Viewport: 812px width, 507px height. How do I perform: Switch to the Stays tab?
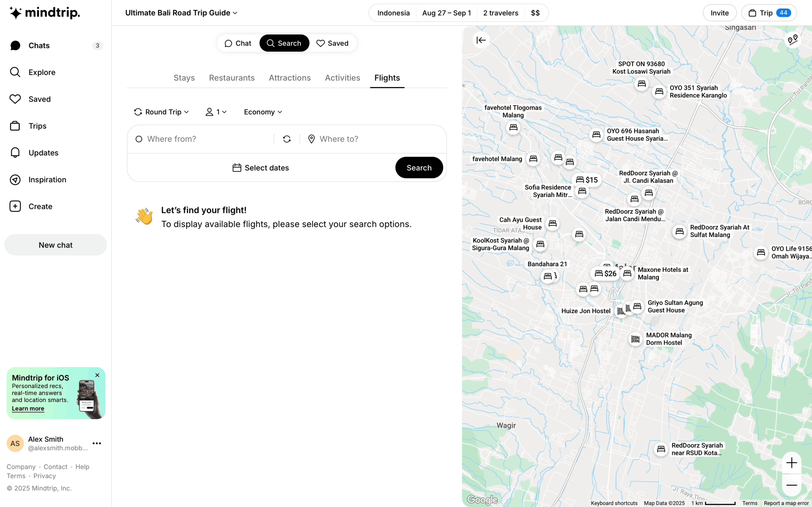184,78
